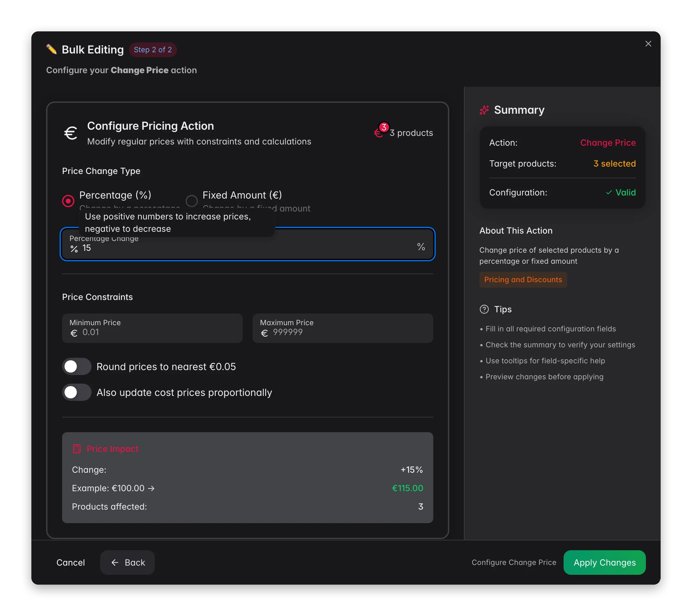
Task: Click the green checkmark next to Valid
Action: pyautogui.click(x=609, y=192)
